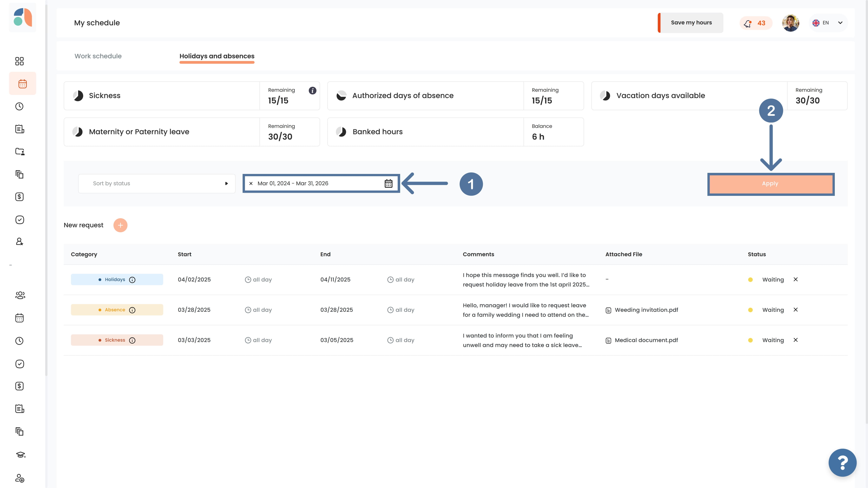
Task: Click the End column header
Action: pyautogui.click(x=325, y=254)
